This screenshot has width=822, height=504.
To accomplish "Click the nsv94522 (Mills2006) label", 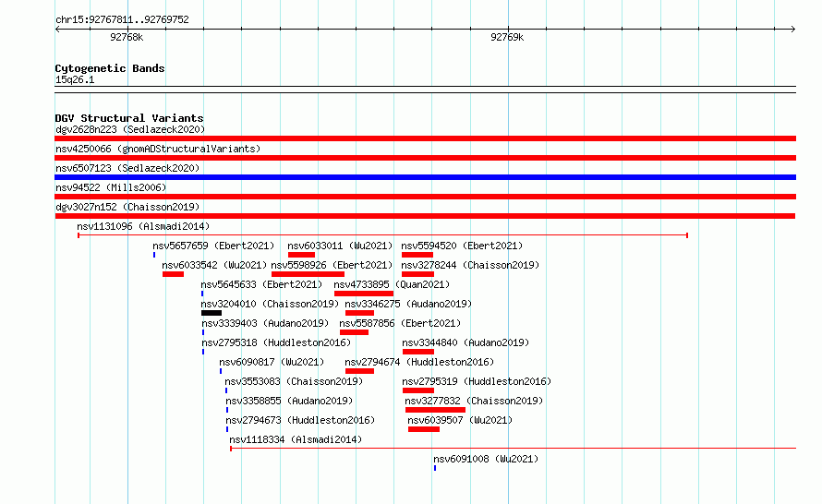I will (x=111, y=187).
